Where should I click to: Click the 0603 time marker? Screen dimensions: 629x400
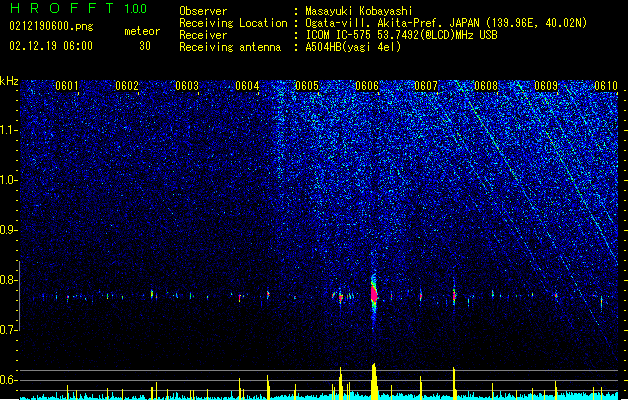(x=187, y=86)
